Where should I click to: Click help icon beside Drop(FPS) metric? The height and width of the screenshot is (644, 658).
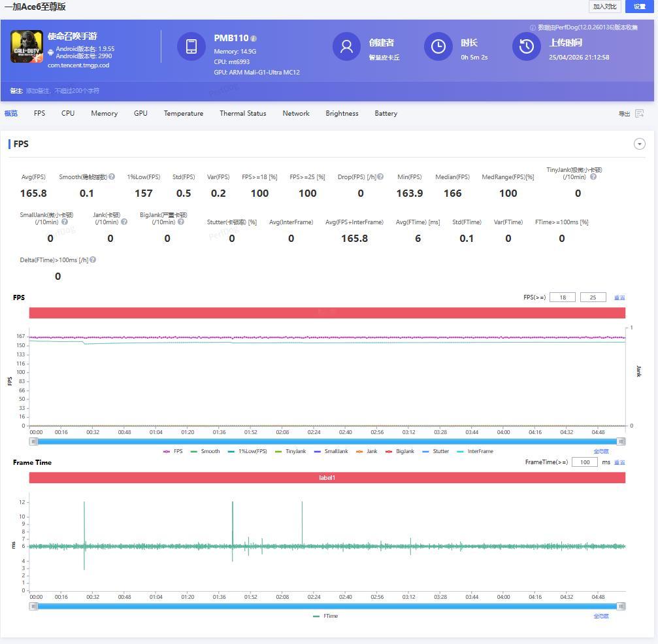point(380,177)
